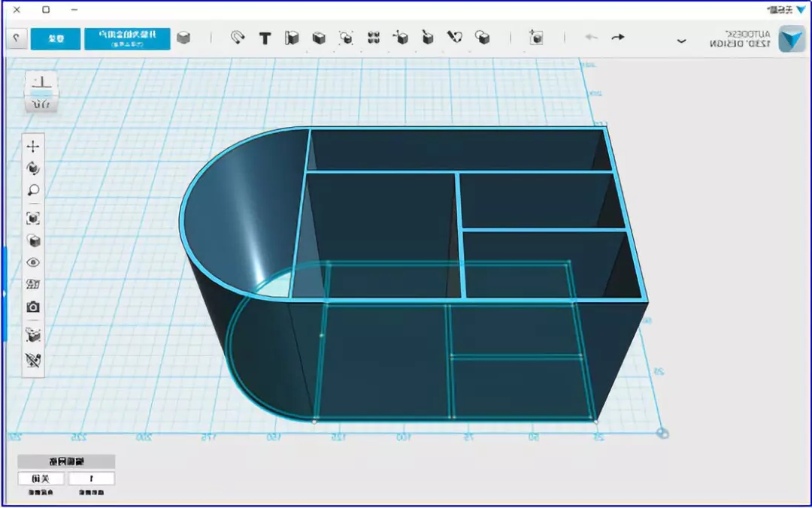The height and width of the screenshot is (508, 812).
Task: Click the grid axis label 100
Action: pyautogui.click(x=403, y=437)
